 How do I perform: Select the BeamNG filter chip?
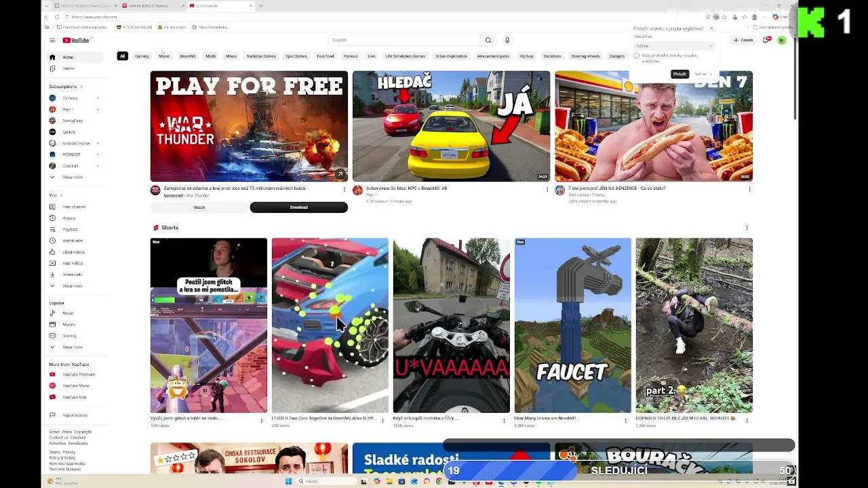188,56
